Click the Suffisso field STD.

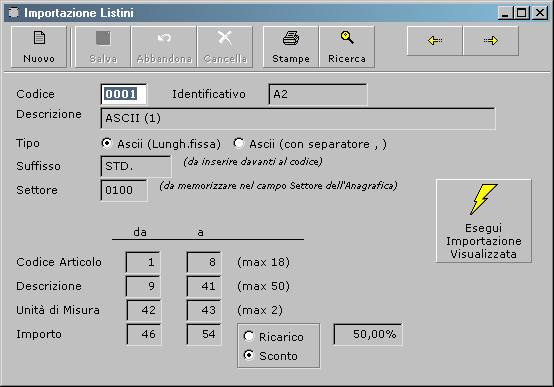[136, 166]
